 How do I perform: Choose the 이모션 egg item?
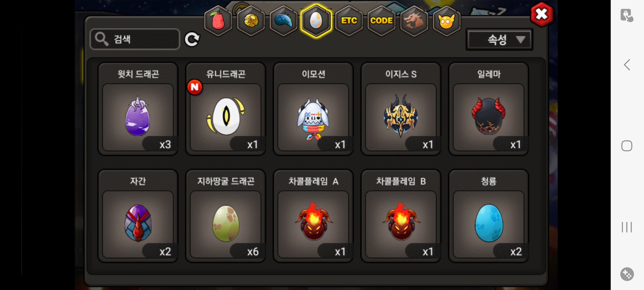313,109
